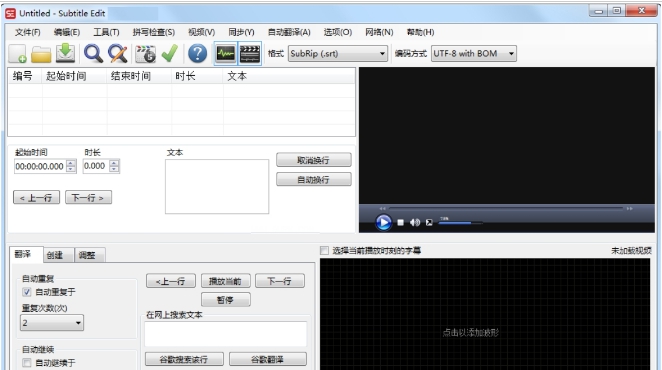The width and height of the screenshot is (662, 370).
Task: Click the 谷歌搜索该行 button
Action: pos(184,359)
